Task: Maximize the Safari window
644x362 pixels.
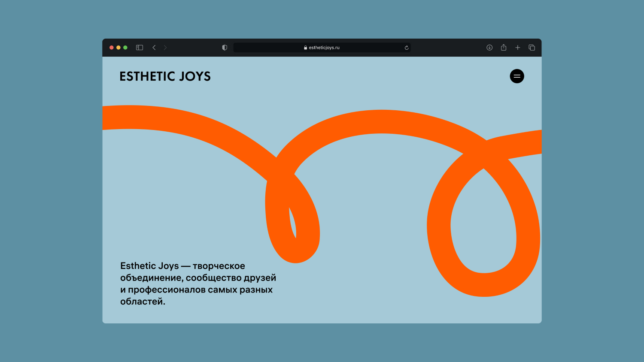Action: (125, 48)
